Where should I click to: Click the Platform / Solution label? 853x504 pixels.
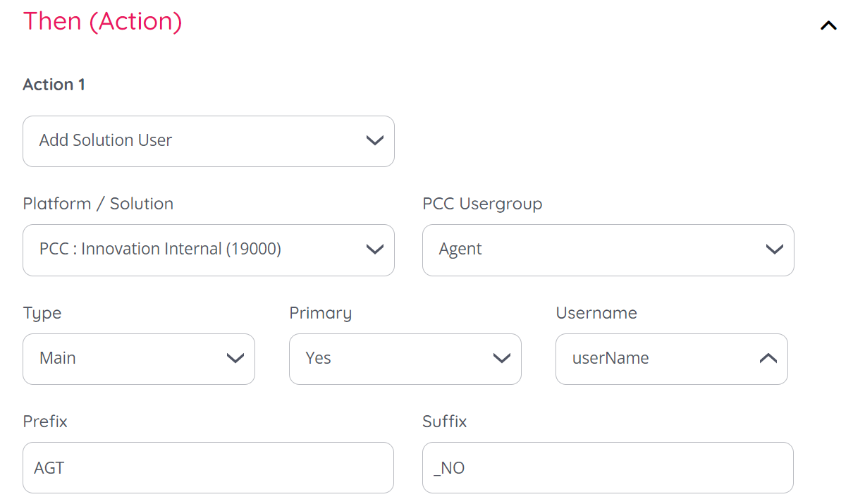[98, 204]
